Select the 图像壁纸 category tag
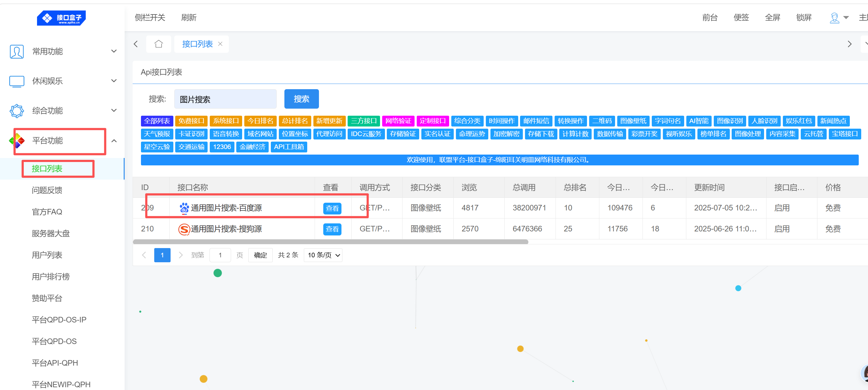The width and height of the screenshot is (868, 390). coord(633,121)
